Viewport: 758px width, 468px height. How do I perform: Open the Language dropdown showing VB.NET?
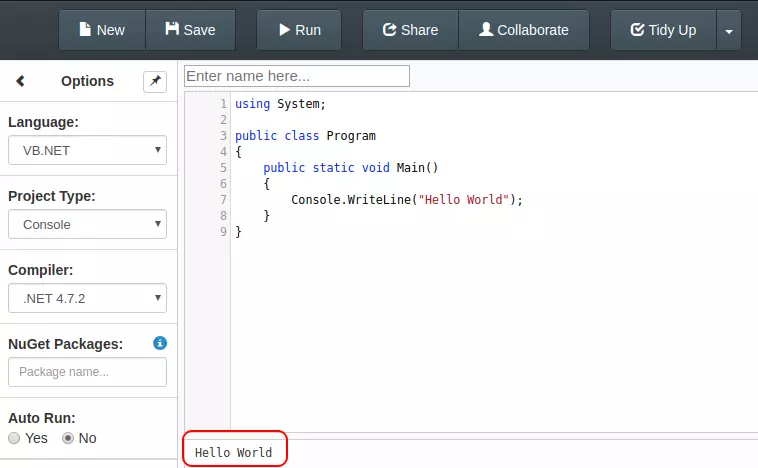[87, 151]
